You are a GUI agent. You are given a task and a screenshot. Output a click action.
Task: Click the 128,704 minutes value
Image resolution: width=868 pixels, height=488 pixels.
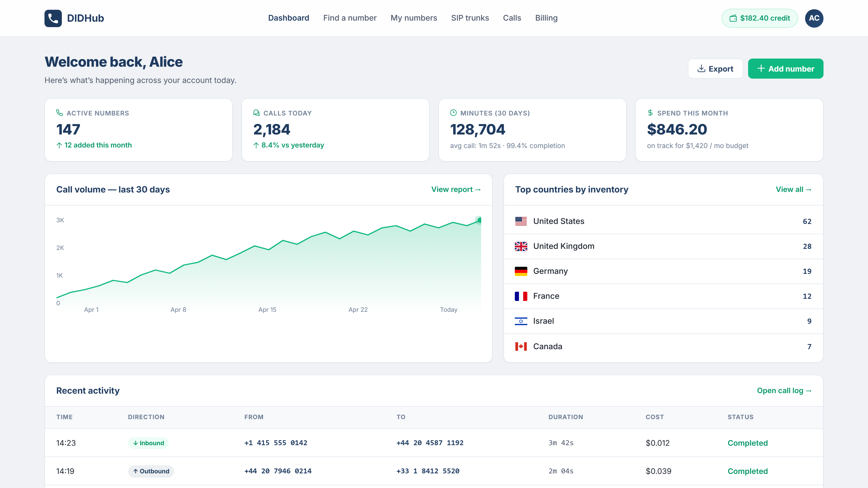tap(477, 129)
